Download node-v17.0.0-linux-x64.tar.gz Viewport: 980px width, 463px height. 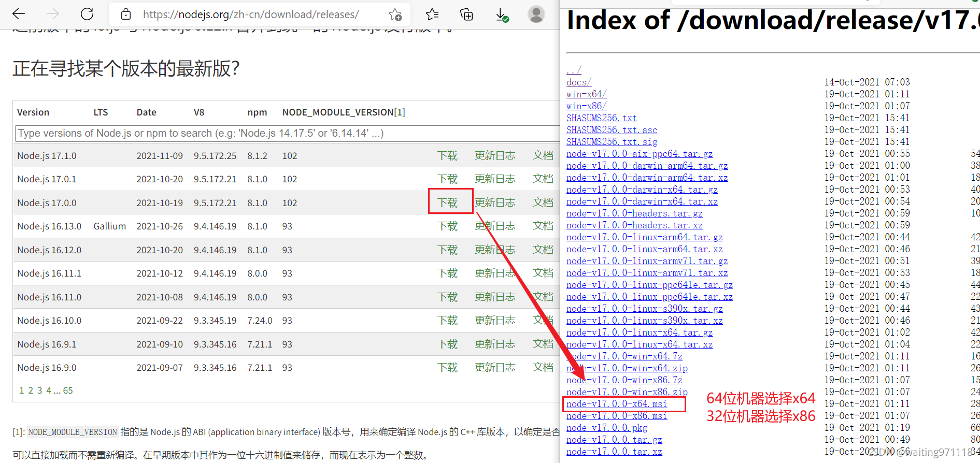[x=640, y=332]
